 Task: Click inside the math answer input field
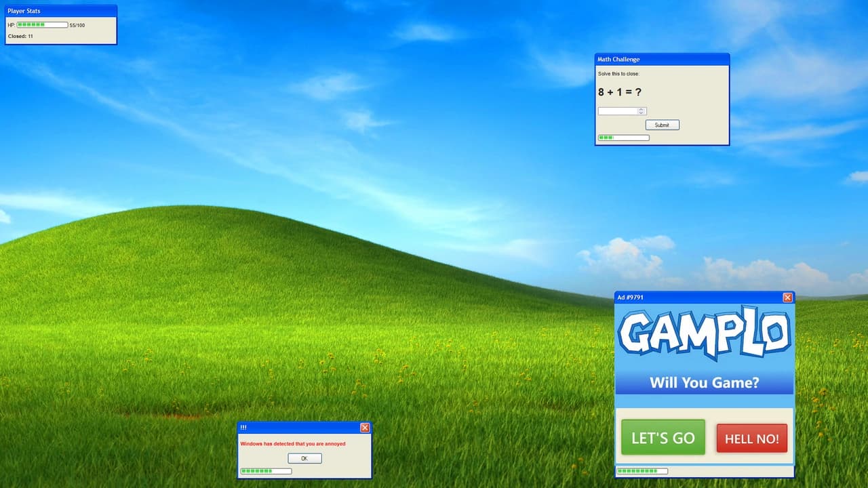(617, 110)
